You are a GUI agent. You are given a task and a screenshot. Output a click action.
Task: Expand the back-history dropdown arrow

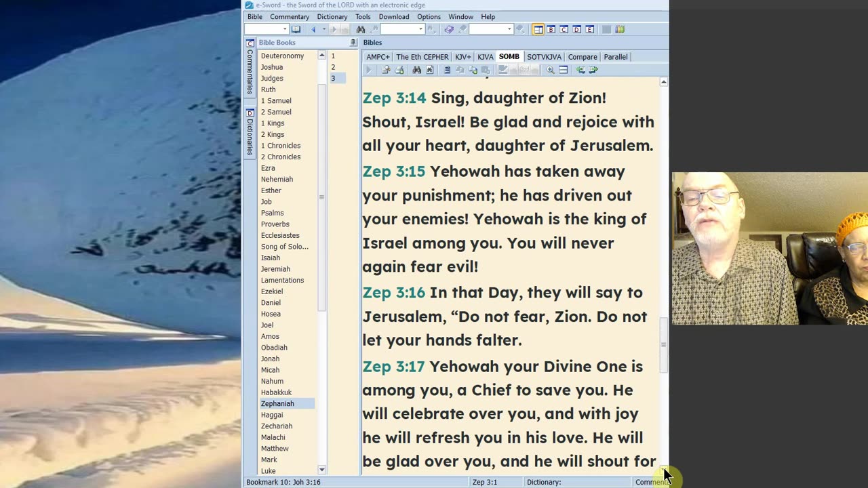tap(324, 29)
